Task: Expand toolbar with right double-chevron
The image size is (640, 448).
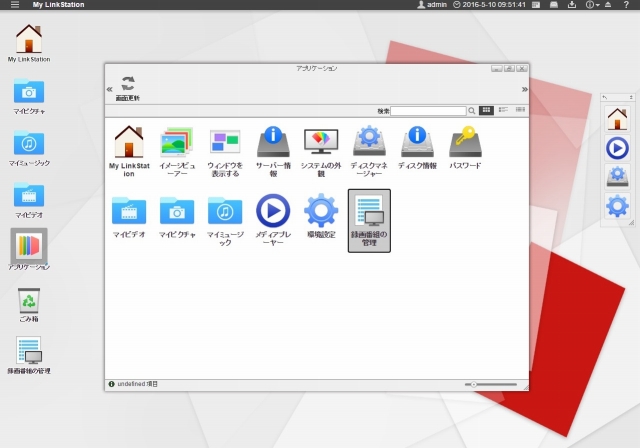Action: coord(524,89)
